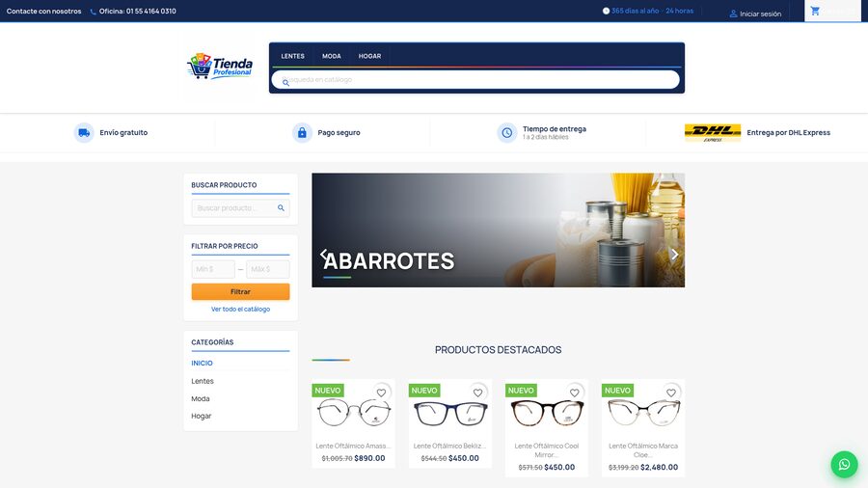Click the search icon in Buscar producto
This screenshot has height=488, width=868.
pos(281,208)
